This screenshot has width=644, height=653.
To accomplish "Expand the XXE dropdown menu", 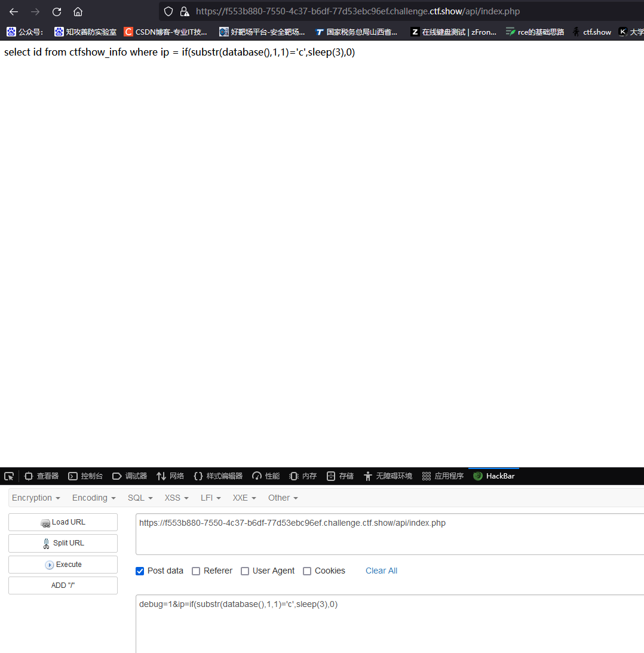I will [x=244, y=498].
